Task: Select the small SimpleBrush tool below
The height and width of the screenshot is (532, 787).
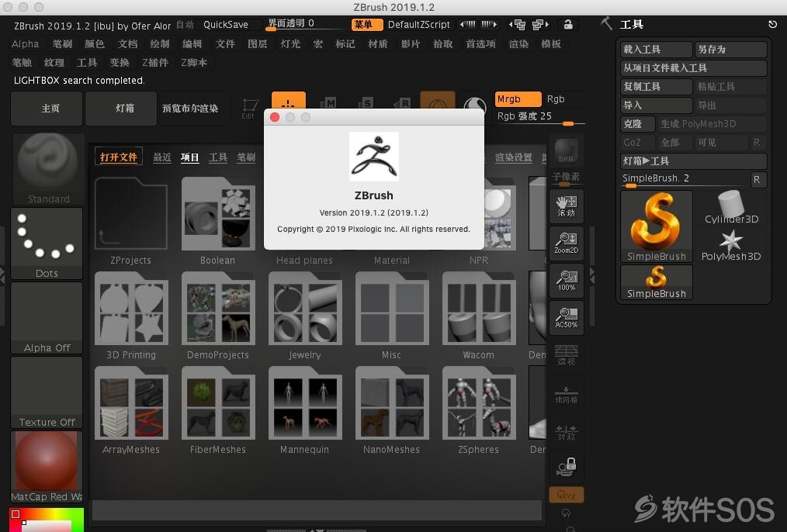Action: pyautogui.click(x=656, y=282)
